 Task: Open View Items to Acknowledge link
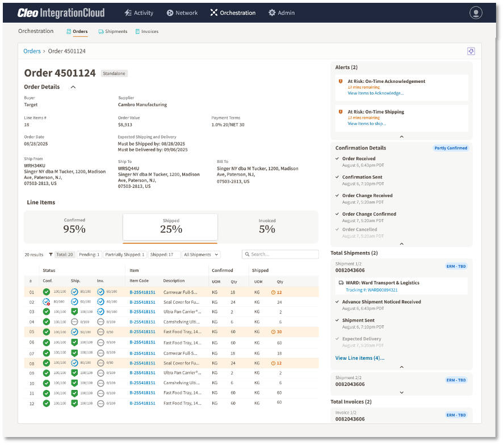(375, 93)
